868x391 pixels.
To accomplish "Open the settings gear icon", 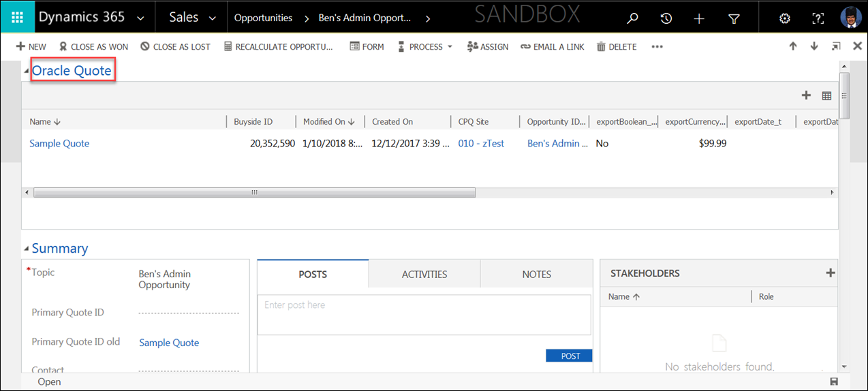I will pos(784,19).
